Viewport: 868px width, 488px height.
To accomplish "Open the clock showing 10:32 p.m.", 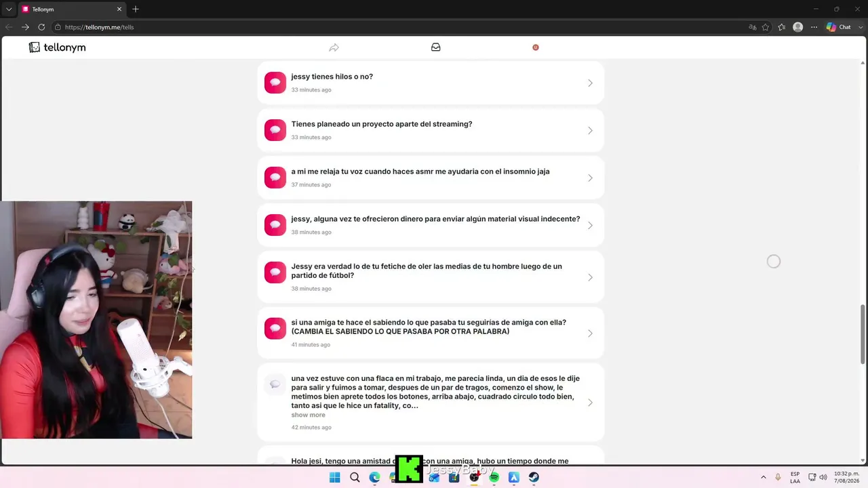I will tap(846, 477).
